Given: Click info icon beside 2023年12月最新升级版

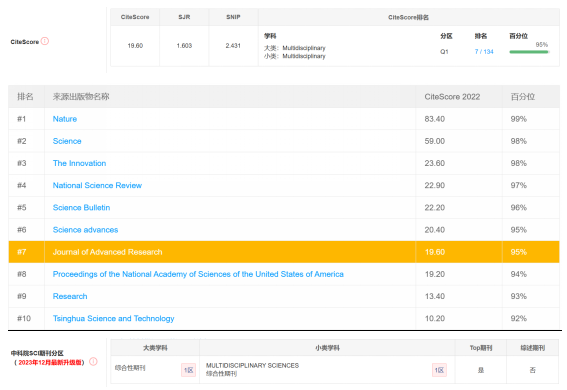Looking at the screenshot, I should click(x=93, y=361).
